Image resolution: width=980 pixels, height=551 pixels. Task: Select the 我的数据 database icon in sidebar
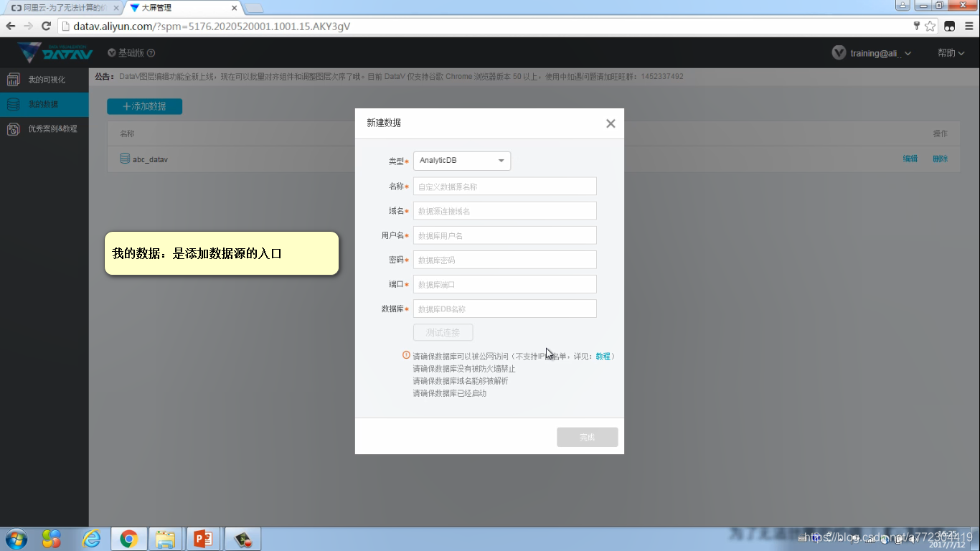[x=13, y=104]
